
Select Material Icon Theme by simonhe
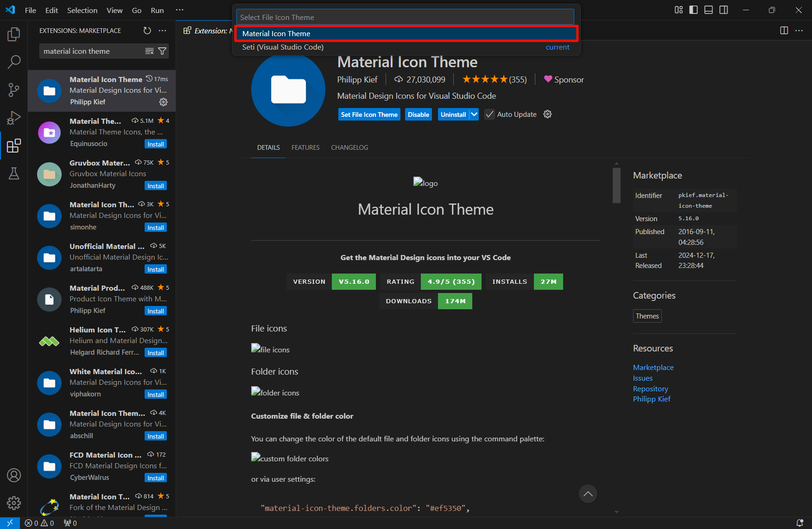point(102,216)
